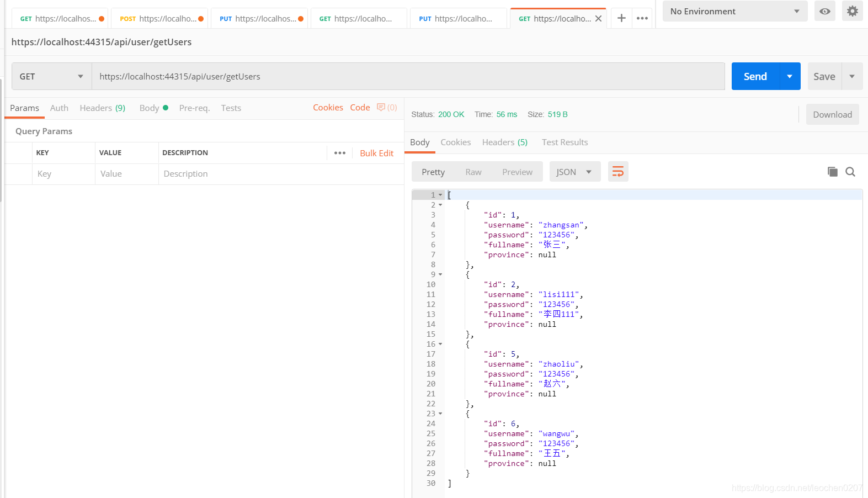Open the tab options three-dots menu
The image size is (868, 498).
pos(642,18)
